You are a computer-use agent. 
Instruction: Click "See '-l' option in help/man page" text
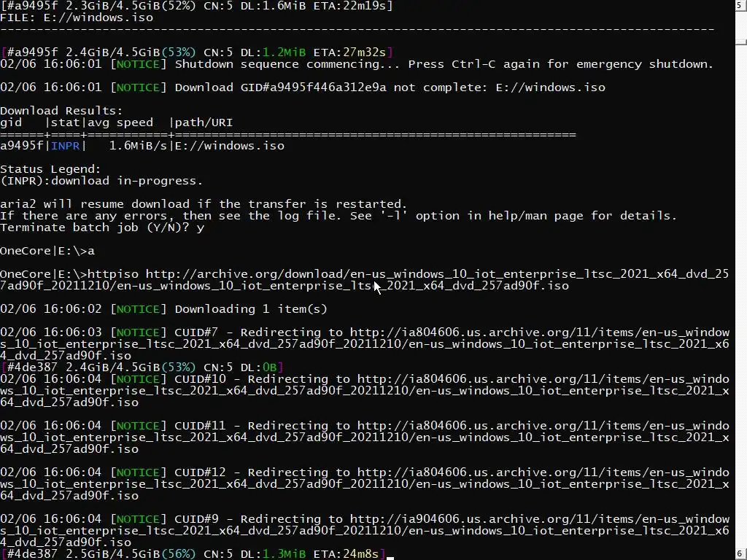point(466,216)
